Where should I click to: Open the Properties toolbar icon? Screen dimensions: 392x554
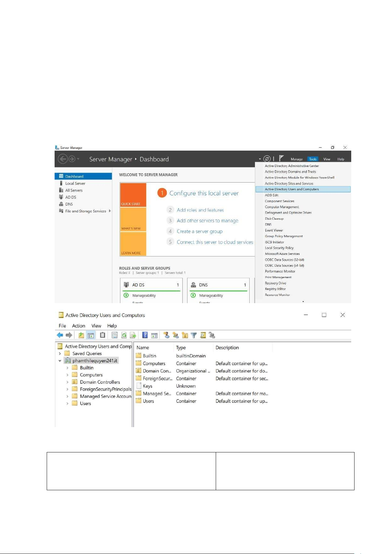pyautogui.click(x=114, y=335)
